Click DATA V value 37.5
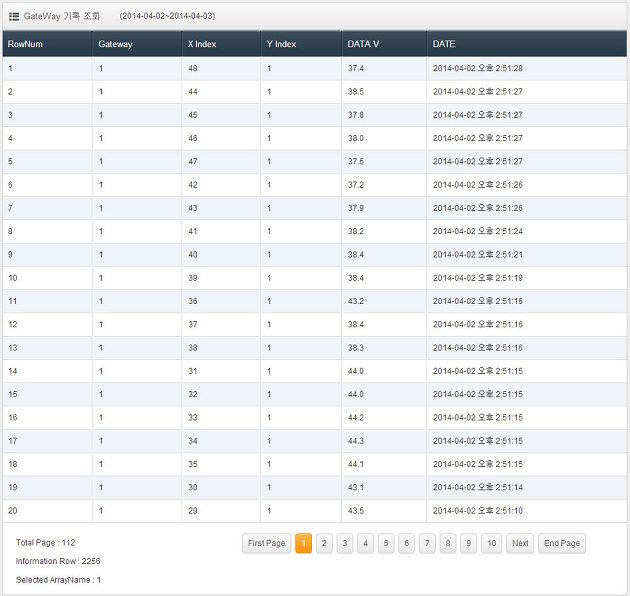 click(x=356, y=162)
